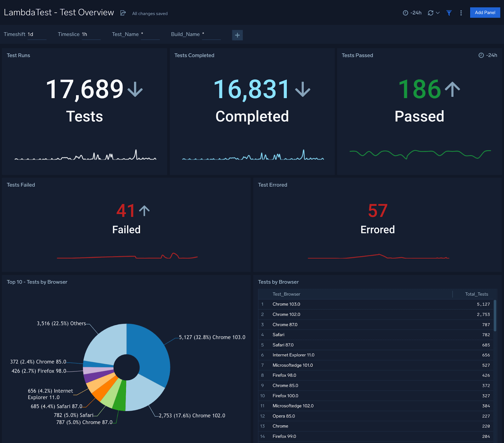Click the Tests by Browser table scrollbar
The image size is (504, 443).
coord(495,315)
